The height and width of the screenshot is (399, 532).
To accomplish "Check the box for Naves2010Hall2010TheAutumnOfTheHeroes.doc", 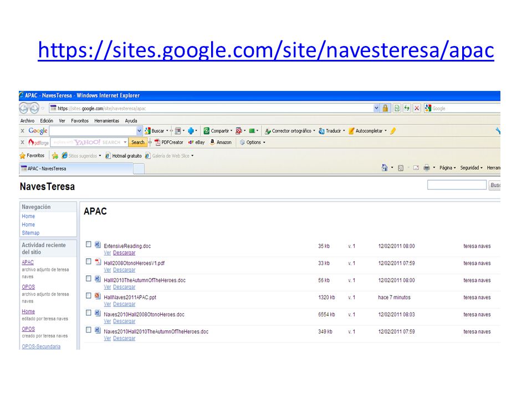I will (89, 330).
